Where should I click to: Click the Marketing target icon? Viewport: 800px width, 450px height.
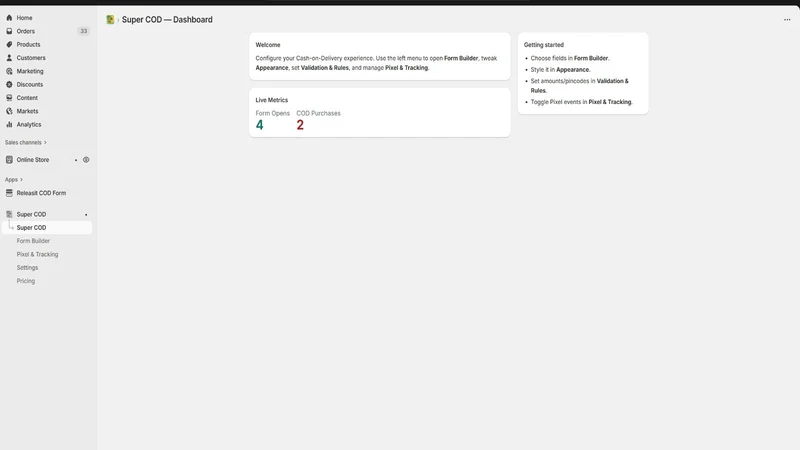click(9, 71)
